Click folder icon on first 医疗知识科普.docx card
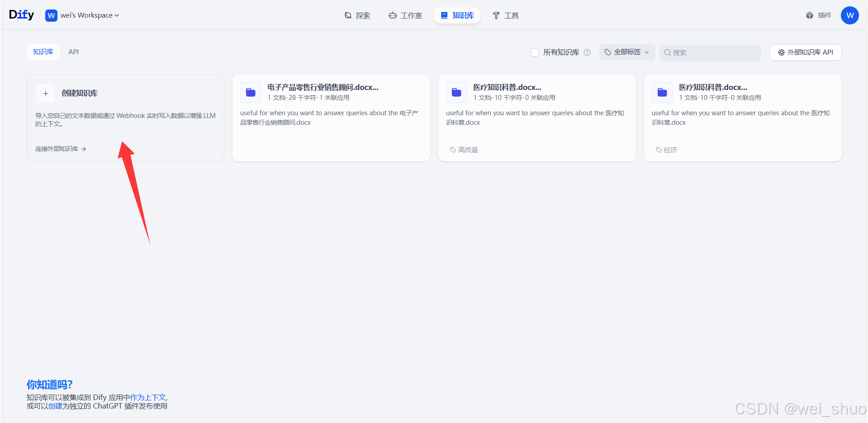 pyautogui.click(x=456, y=92)
